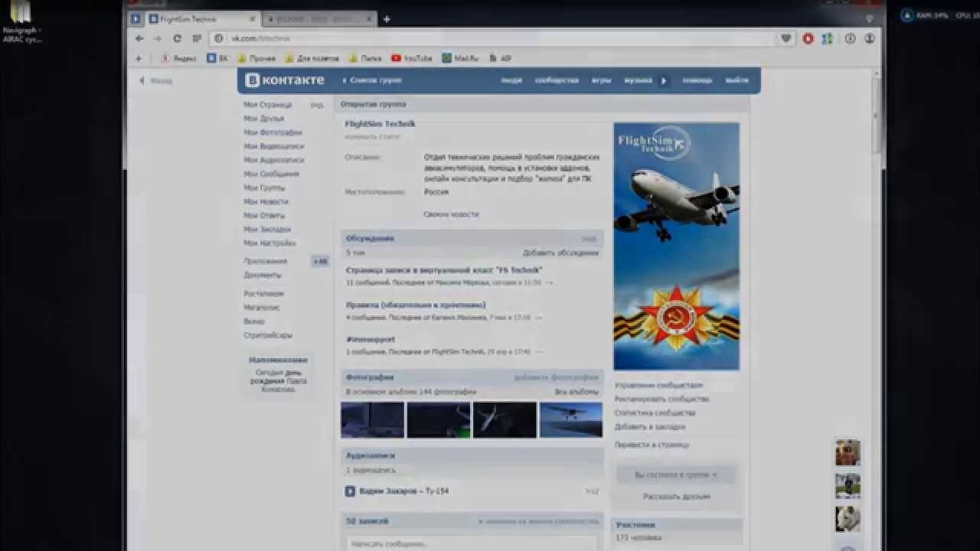This screenshot has height=551, width=980.
Task: Open Мои Группы in left menu
Action: (264, 187)
